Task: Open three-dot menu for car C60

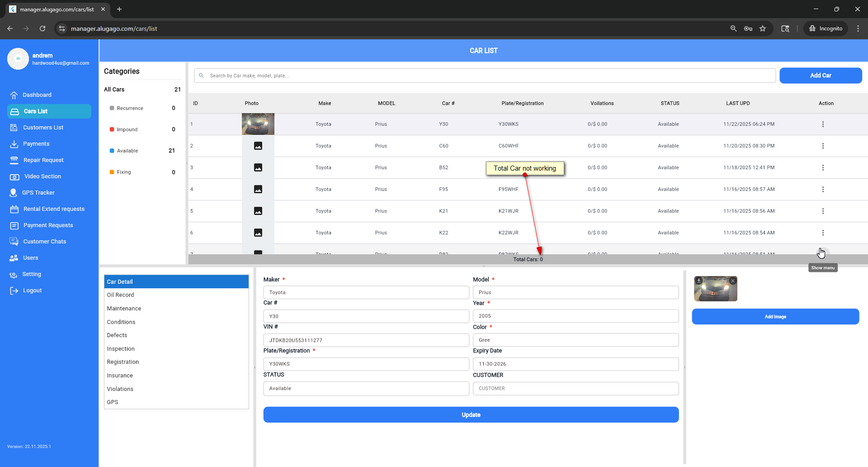Action: pyautogui.click(x=823, y=146)
